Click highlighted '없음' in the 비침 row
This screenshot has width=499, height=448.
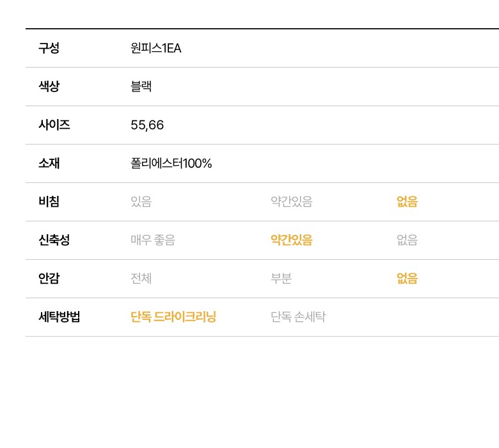click(407, 202)
